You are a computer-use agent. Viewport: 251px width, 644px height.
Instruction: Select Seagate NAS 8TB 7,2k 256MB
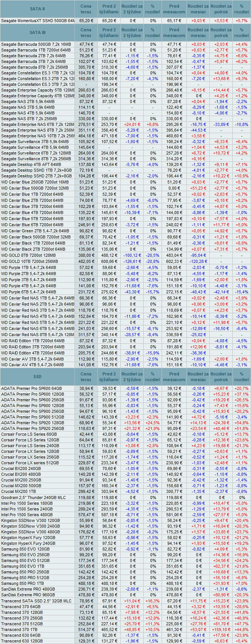tap(30, 119)
